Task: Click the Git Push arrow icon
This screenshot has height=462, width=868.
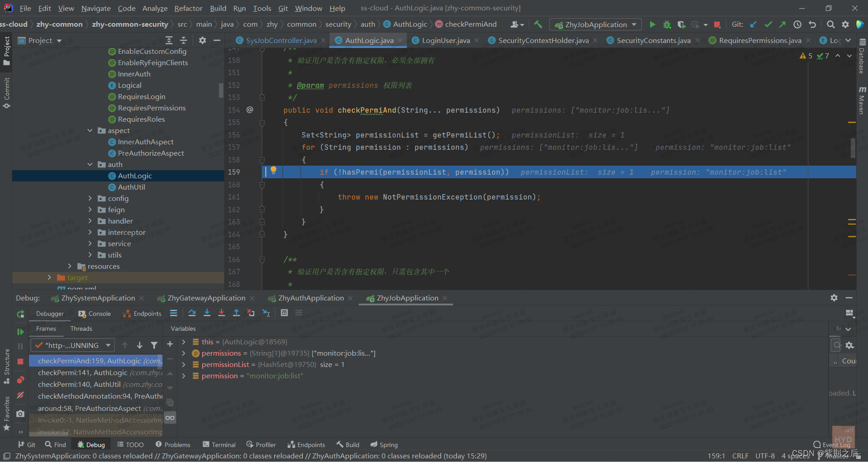Action: point(783,24)
